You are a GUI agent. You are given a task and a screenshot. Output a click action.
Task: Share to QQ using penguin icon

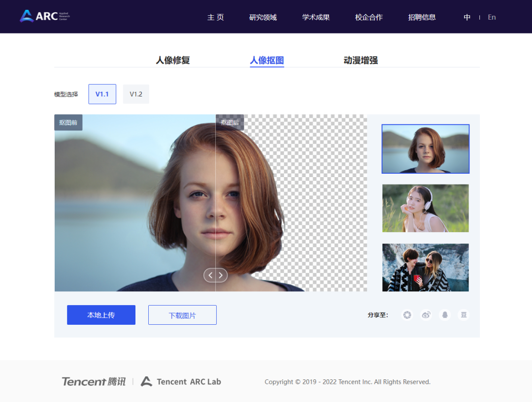click(x=445, y=315)
